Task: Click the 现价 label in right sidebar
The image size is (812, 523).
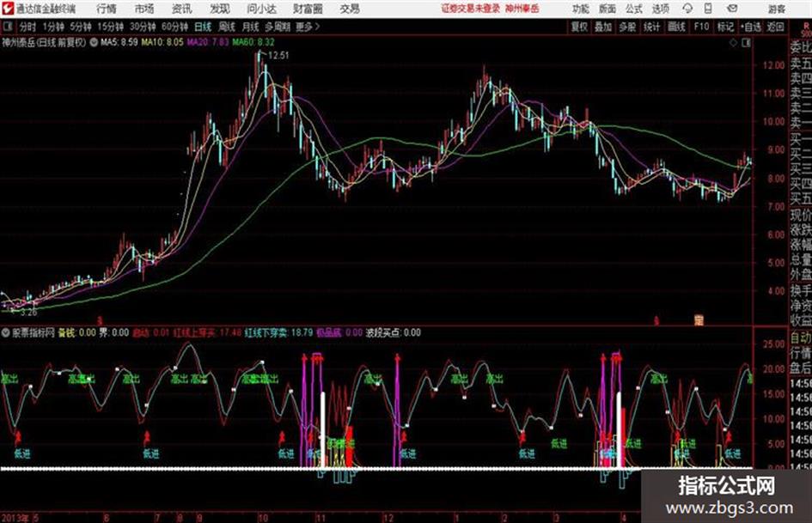Action: pyautogui.click(x=801, y=215)
